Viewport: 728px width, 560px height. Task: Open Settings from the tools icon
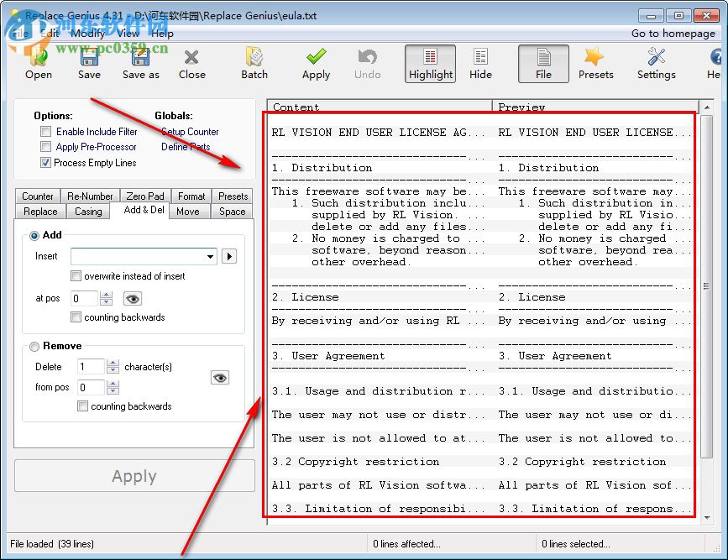(x=656, y=64)
